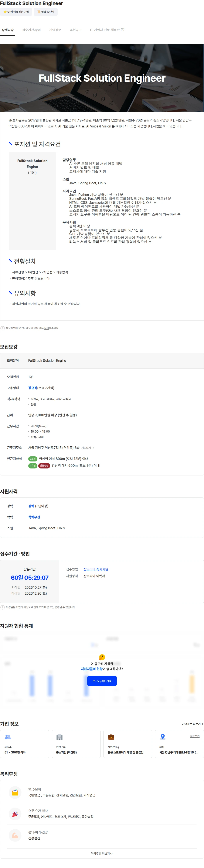The image size is (204, 868).
Task: Click 연봉 3,000만원 이상 salary text
Action: pyautogui.click(x=52, y=415)
